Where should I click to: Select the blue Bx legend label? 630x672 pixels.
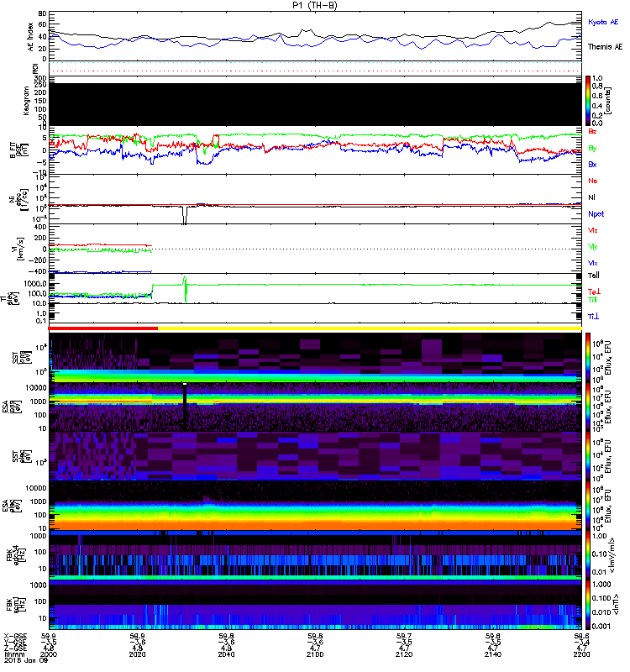593,165
